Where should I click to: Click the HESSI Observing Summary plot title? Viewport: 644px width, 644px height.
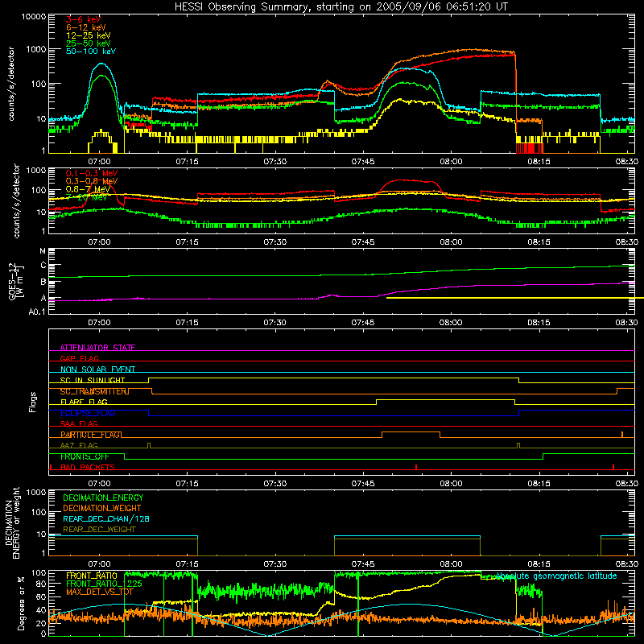(341, 6)
